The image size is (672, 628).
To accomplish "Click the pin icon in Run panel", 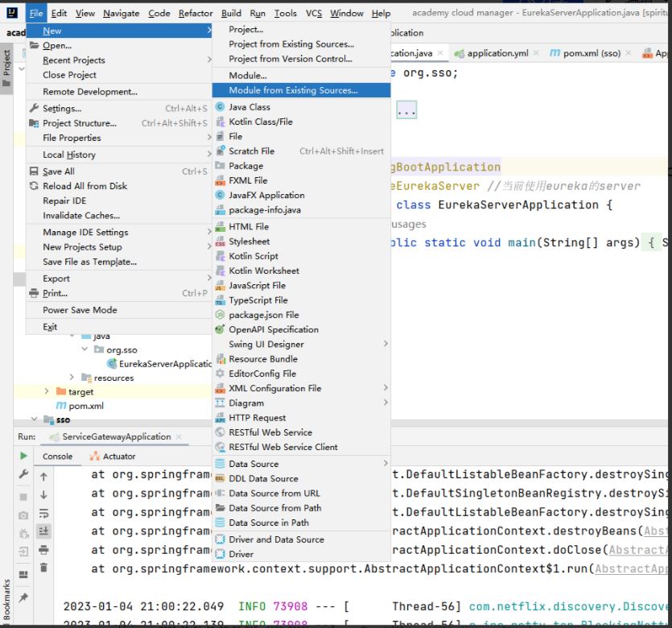I will click(x=23, y=597).
